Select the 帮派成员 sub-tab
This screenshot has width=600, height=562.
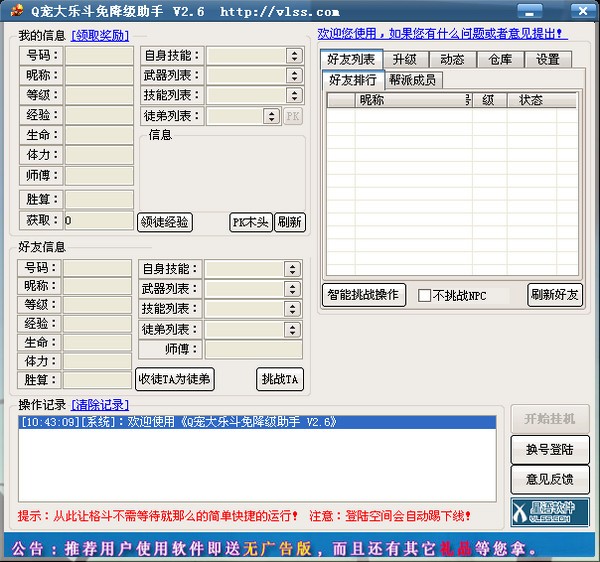pos(413,80)
